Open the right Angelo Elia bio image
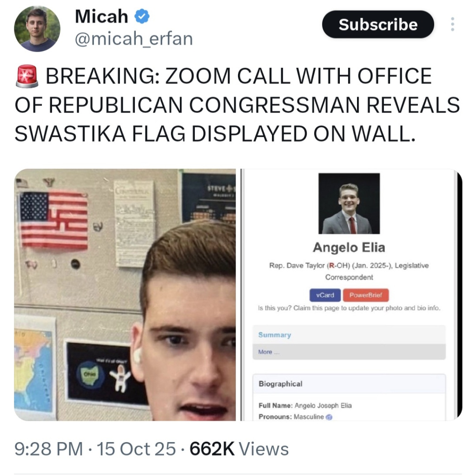Image resolution: width=476 pixels, height=476 pixels. click(352, 295)
